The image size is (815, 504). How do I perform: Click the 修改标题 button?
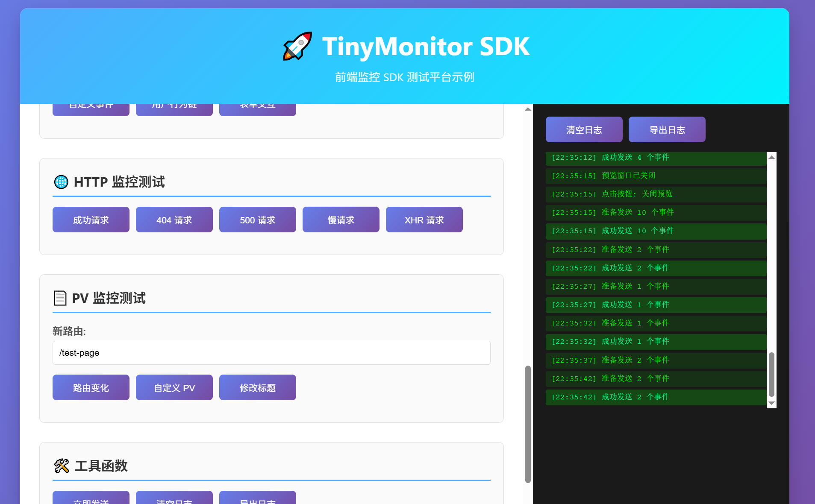click(x=258, y=387)
